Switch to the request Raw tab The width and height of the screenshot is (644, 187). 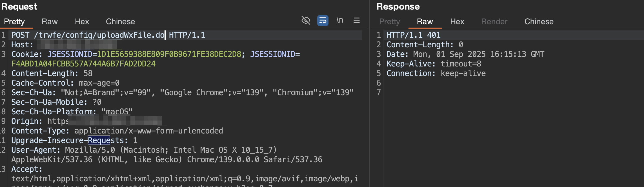(50, 22)
